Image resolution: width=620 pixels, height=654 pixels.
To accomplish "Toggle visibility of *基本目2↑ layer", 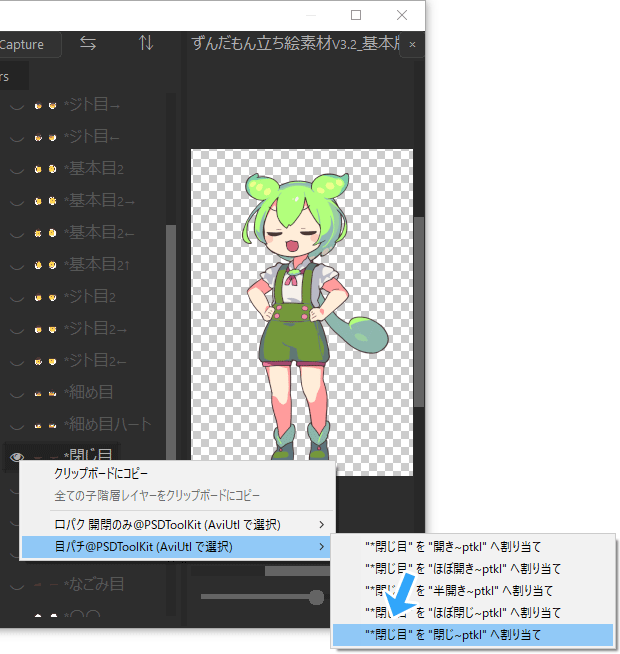I will [17, 265].
